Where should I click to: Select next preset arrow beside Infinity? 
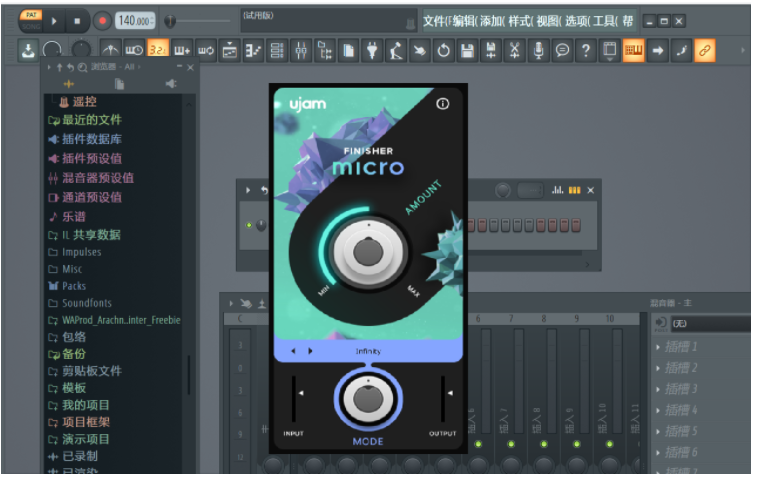pos(310,351)
